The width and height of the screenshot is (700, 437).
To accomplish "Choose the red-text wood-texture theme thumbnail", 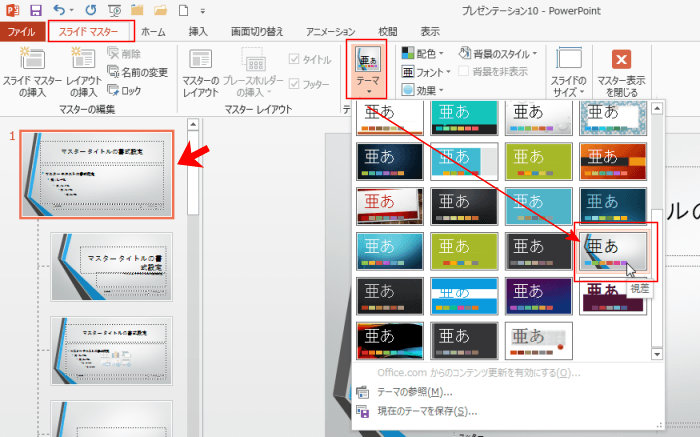I will click(390, 206).
